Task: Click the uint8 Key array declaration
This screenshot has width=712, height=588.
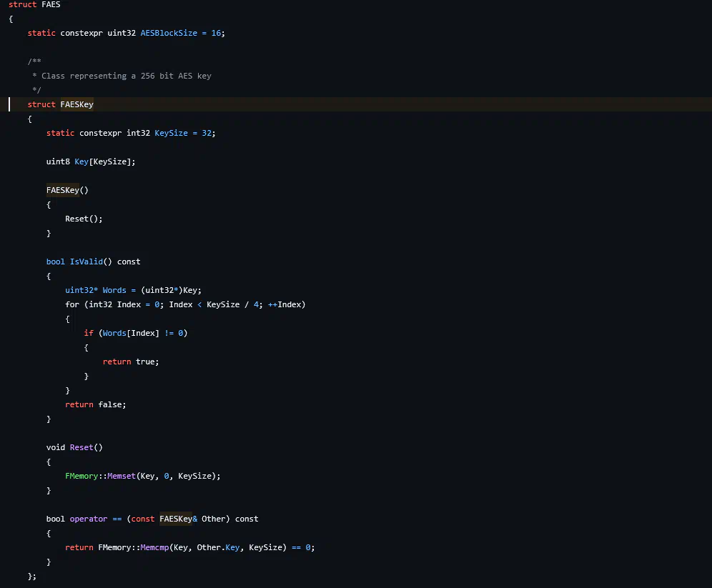Action: tap(90, 161)
